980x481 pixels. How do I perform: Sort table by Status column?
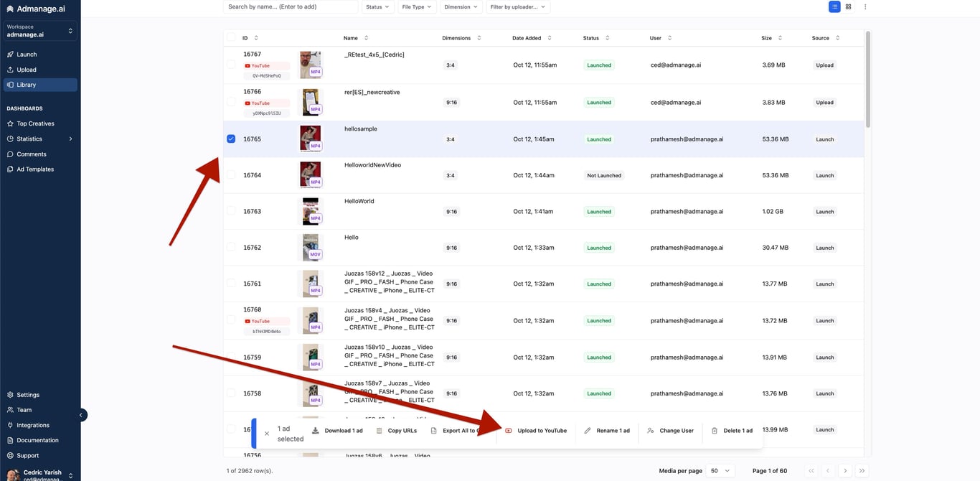[x=595, y=38]
